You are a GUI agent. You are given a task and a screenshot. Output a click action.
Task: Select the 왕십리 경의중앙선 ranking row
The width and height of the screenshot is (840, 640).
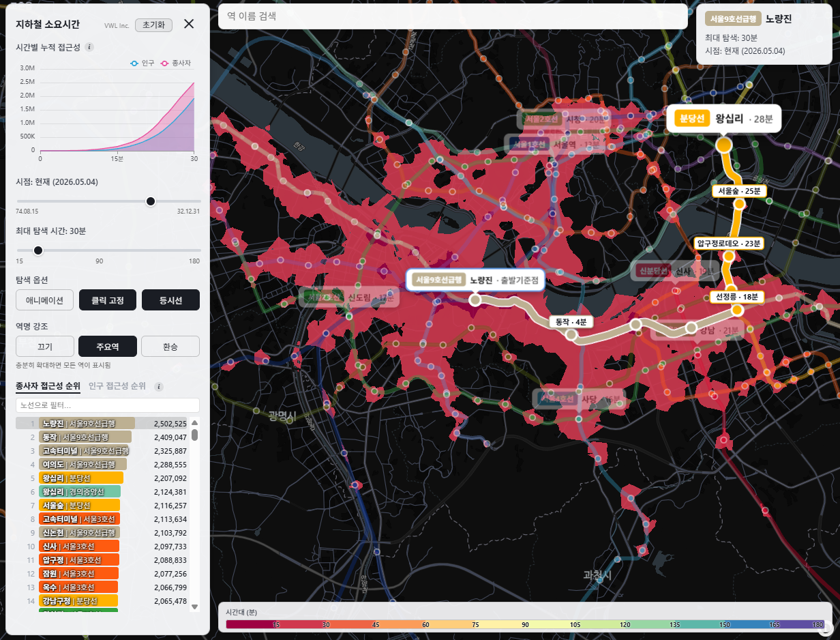pos(102,492)
